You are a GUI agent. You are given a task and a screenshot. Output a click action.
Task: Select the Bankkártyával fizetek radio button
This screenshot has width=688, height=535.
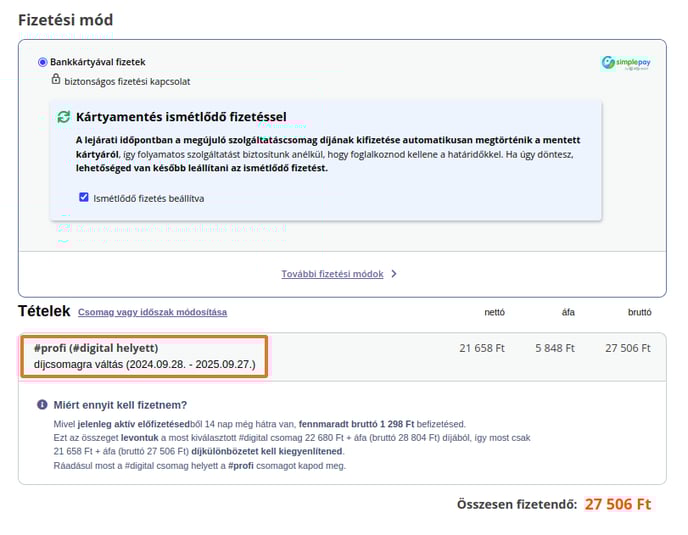click(x=43, y=62)
